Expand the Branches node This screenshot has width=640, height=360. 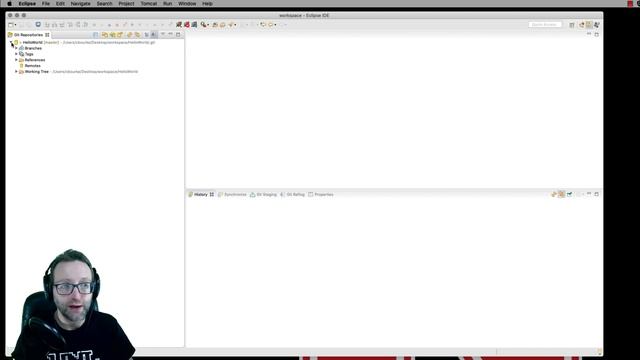pyautogui.click(x=16, y=48)
